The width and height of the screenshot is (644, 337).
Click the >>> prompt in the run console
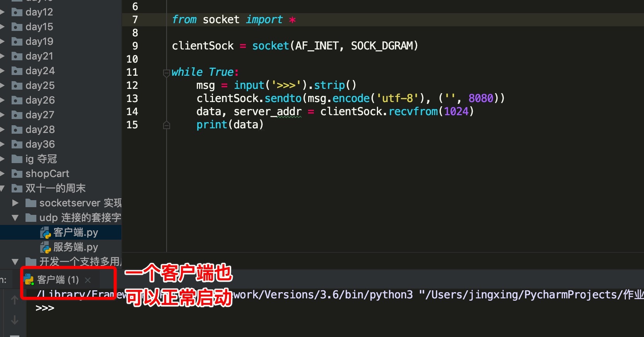point(45,308)
